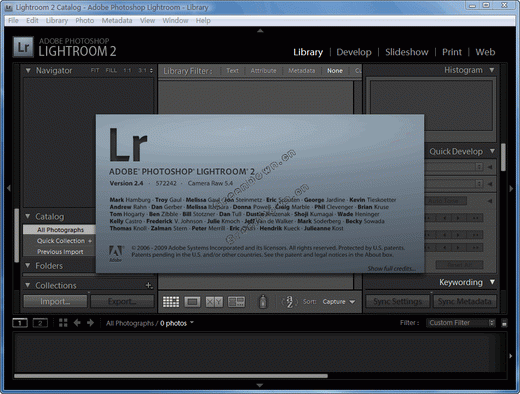
Task: Open the Window menu
Action: tap(175, 20)
